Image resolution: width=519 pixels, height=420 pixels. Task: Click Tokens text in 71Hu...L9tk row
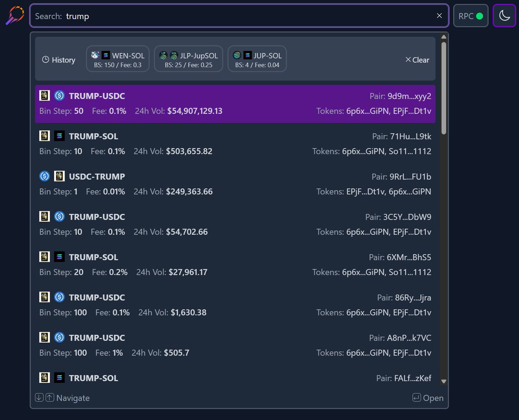coord(372,151)
